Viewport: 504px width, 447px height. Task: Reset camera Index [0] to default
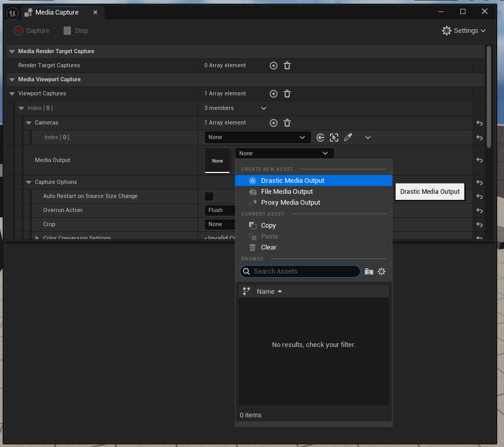point(480,138)
